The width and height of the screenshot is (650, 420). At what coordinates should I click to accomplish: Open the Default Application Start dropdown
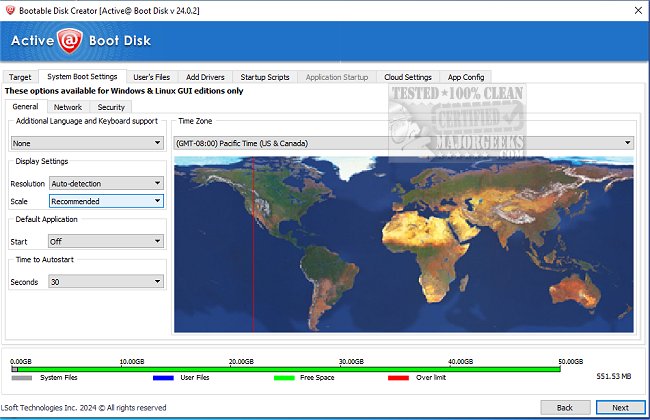click(x=106, y=241)
